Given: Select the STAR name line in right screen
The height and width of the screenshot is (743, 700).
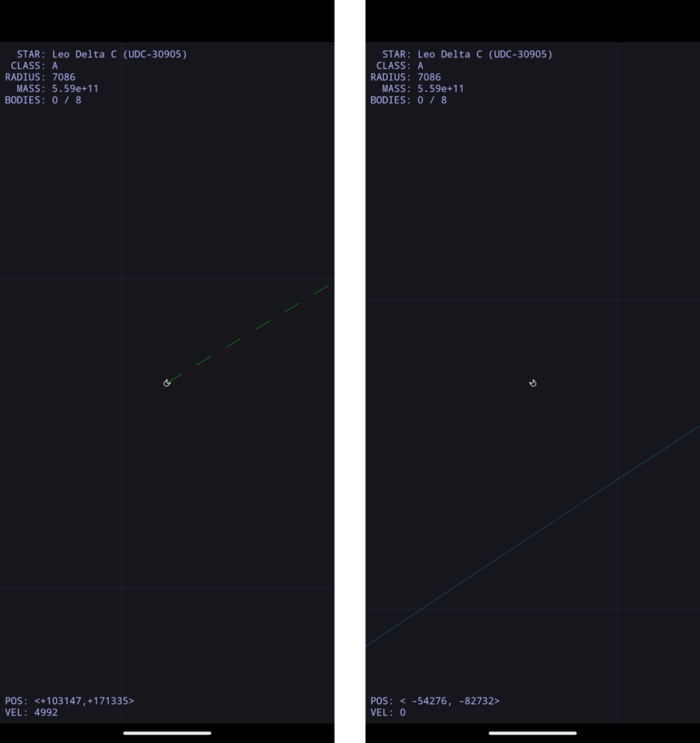Looking at the screenshot, I should click(467, 54).
